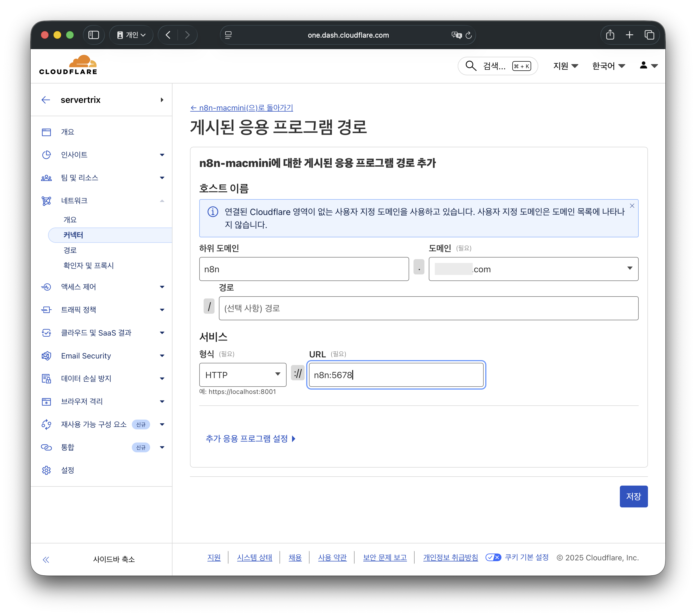Open the 형식 HTTP dropdown
The image size is (696, 616).
click(x=242, y=375)
